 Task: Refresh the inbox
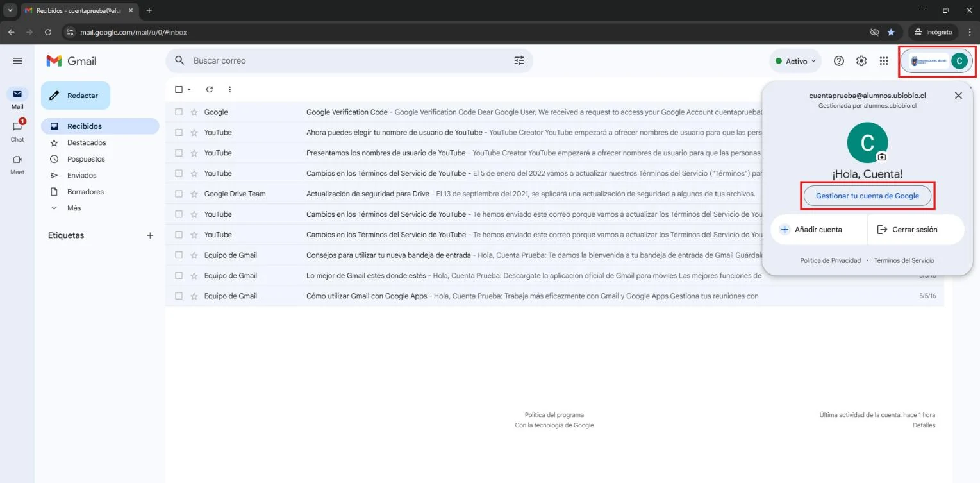click(x=209, y=89)
